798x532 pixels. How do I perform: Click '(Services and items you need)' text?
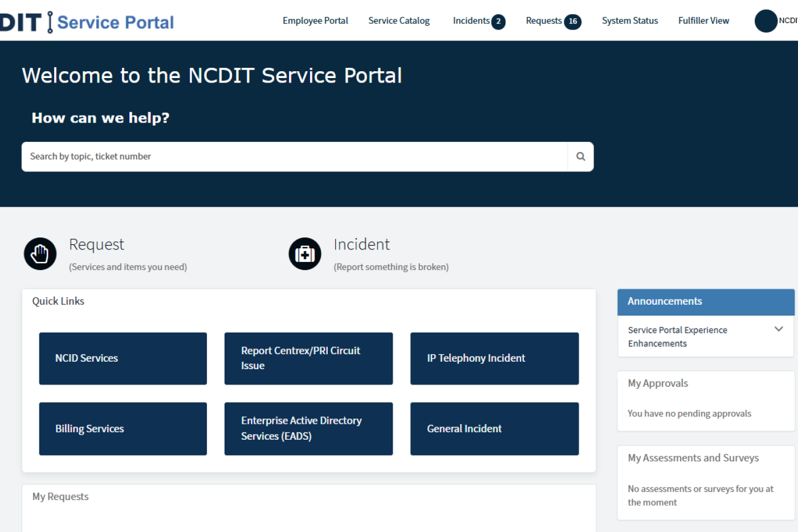point(128,267)
